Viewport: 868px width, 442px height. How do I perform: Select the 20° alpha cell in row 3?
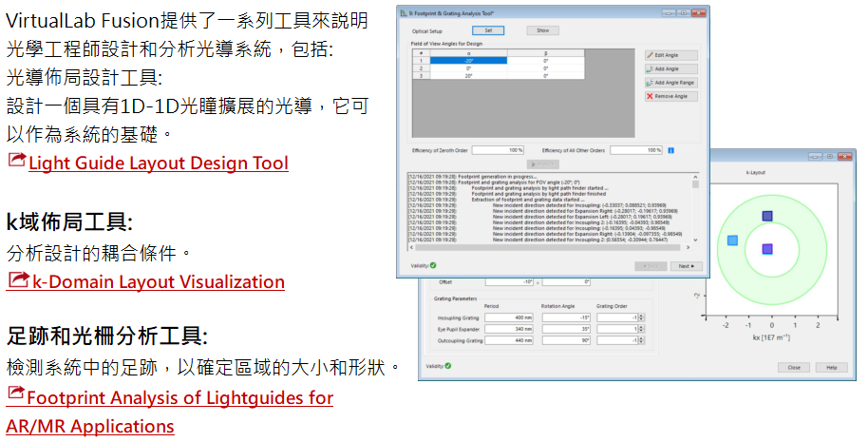[468, 76]
